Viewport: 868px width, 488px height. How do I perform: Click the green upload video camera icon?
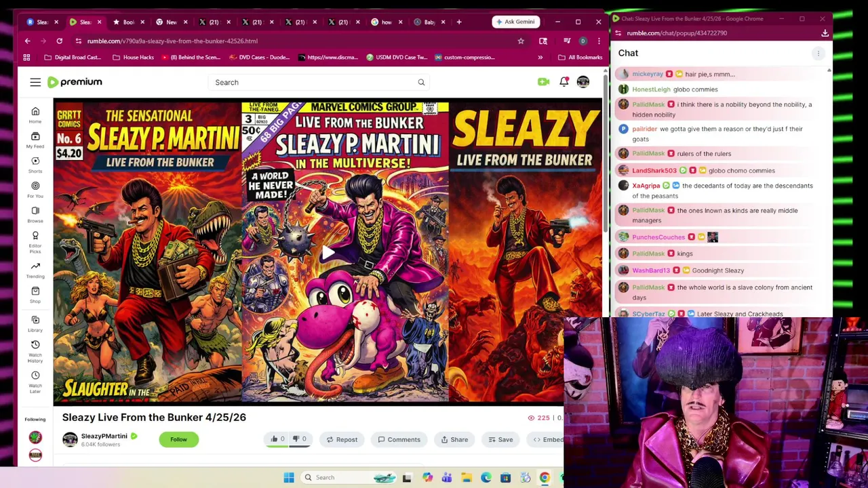(x=543, y=82)
